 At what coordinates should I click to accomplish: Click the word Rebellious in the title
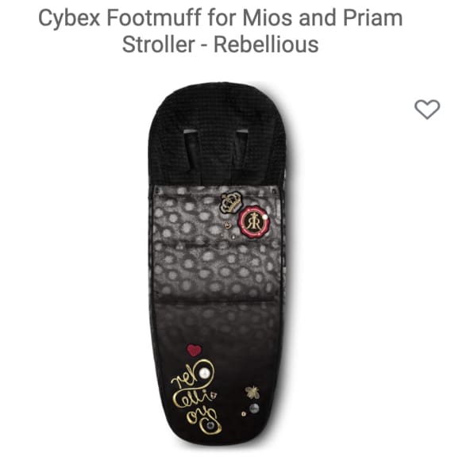pos(266,44)
